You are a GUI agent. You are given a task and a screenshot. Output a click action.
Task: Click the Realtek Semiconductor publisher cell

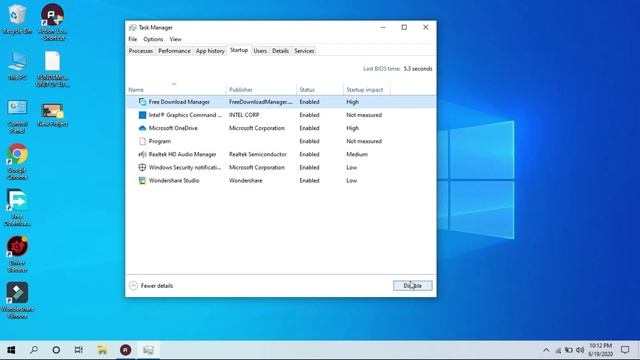pyautogui.click(x=258, y=154)
